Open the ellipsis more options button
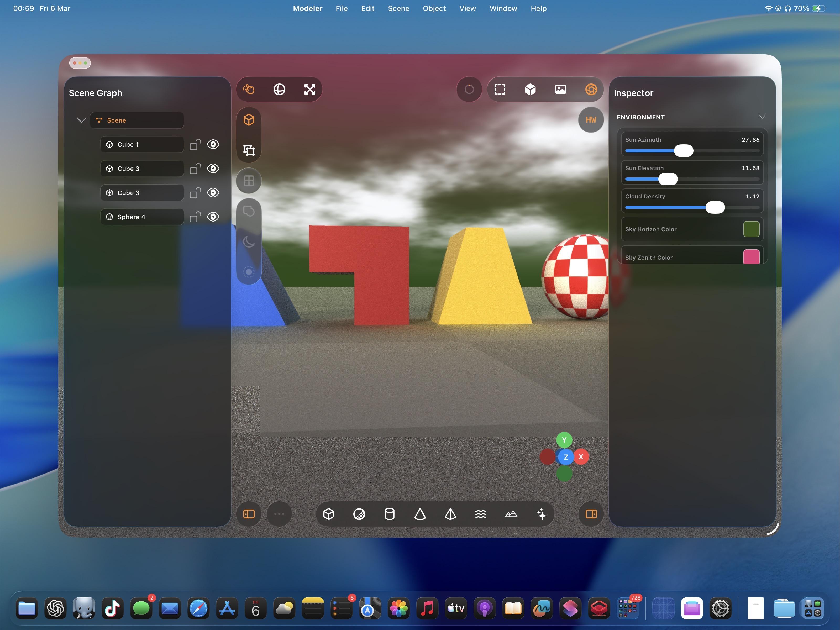The width and height of the screenshot is (840, 630). coord(279,514)
